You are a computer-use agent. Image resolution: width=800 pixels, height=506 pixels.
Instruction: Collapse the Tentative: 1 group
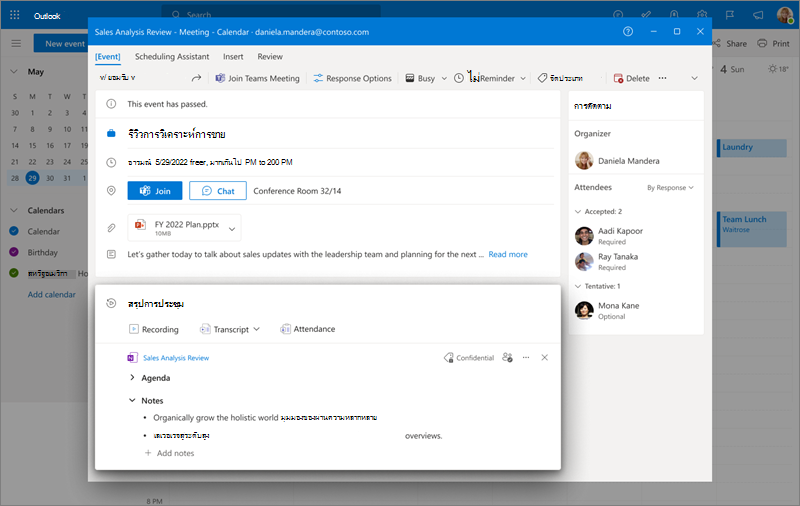point(578,286)
